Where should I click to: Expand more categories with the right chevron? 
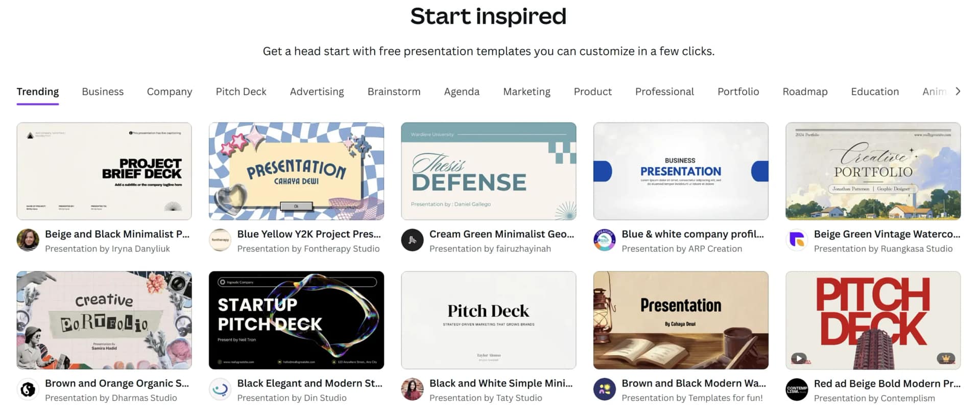pos(958,91)
